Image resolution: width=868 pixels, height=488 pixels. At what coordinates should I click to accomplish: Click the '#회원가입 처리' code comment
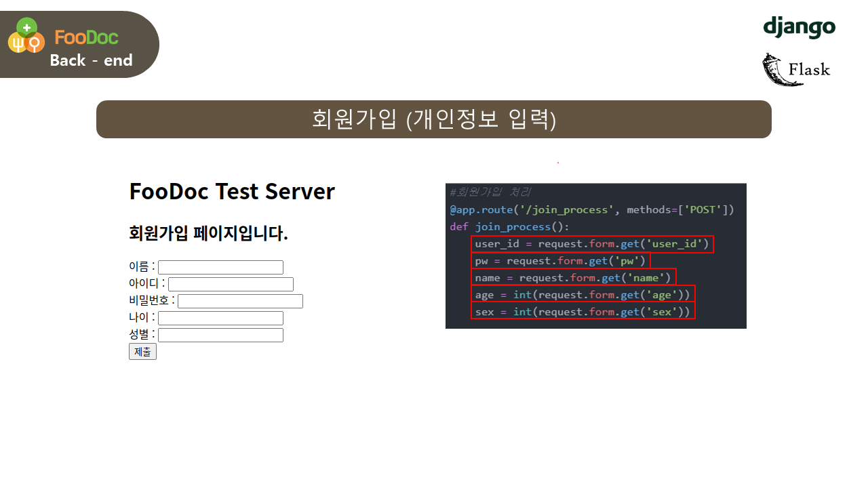pos(490,192)
